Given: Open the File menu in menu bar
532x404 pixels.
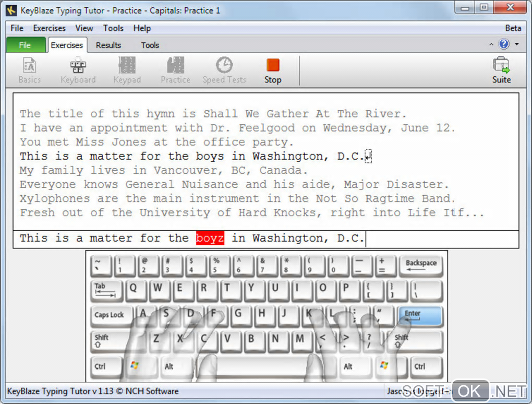Looking at the screenshot, I should [17, 28].
